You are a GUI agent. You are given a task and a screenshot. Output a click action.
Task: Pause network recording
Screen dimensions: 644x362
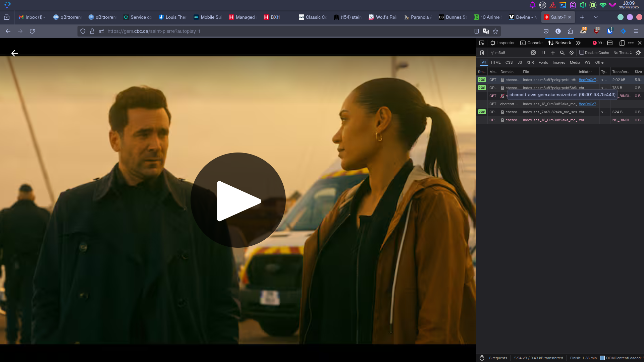(543, 53)
